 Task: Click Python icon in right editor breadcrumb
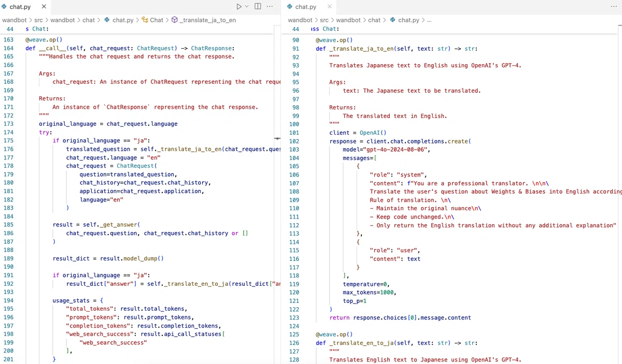click(393, 20)
